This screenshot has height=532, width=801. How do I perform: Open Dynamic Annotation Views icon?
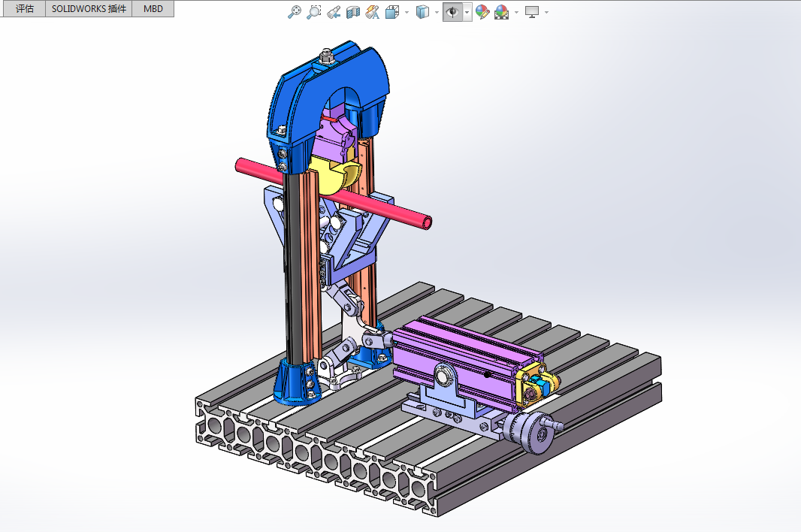coord(373,12)
